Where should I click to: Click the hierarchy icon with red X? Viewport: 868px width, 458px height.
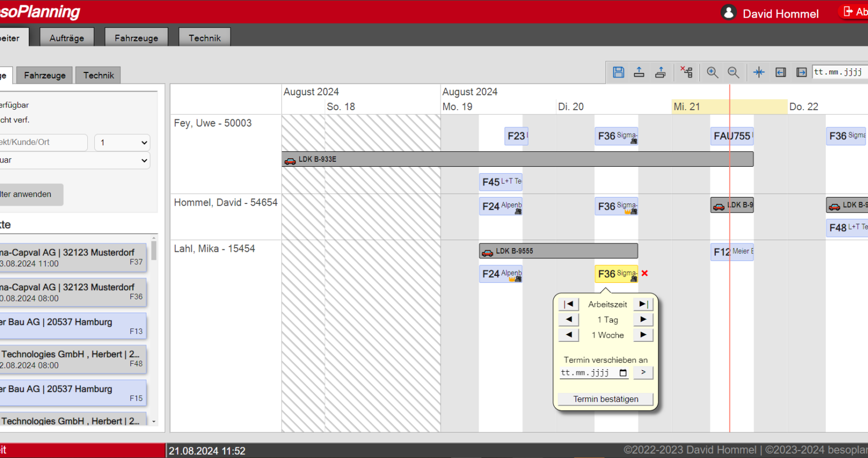click(686, 72)
